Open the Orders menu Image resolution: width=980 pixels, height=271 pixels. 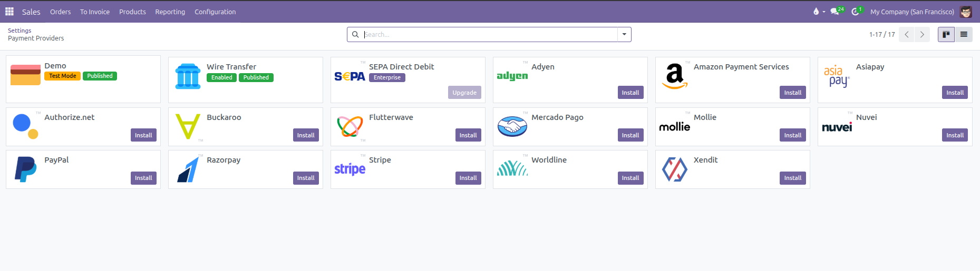coord(60,12)
